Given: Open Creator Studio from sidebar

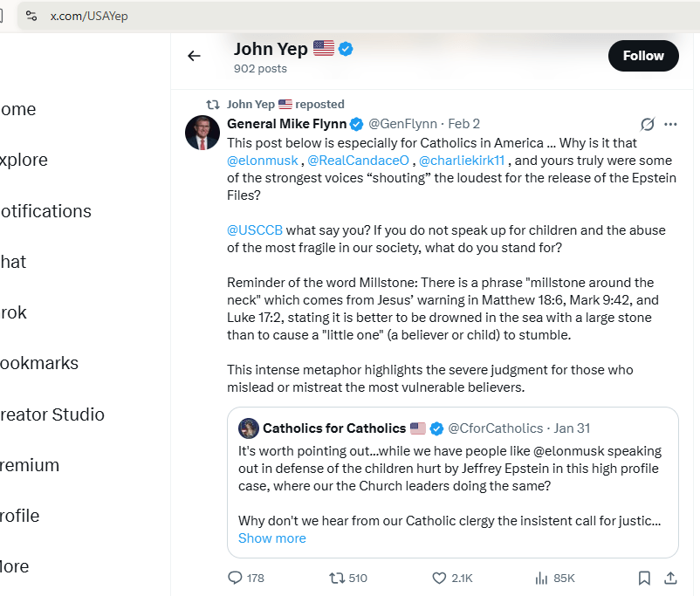Looking at the screenshot, I should point(52,414).
